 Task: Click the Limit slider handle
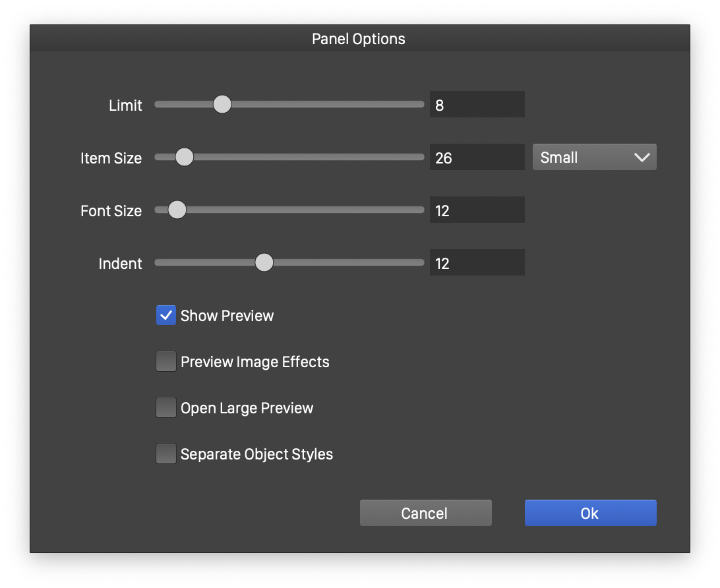(222, 104)
